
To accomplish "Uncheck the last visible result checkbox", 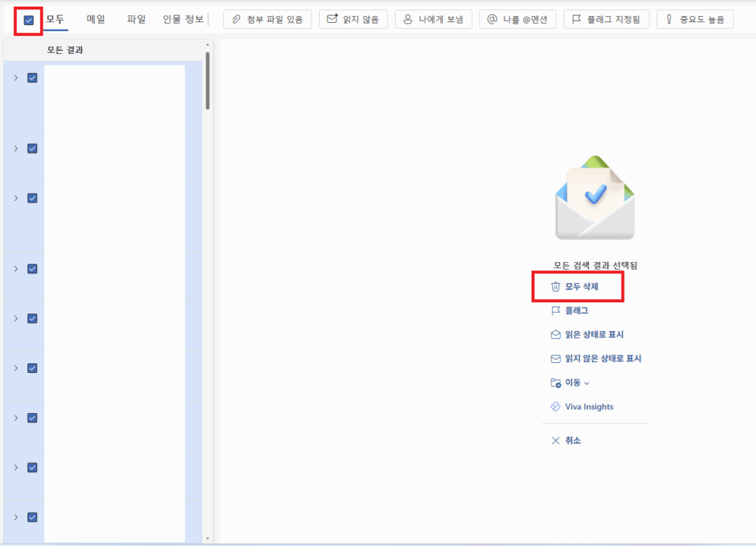I will point(31,517).
